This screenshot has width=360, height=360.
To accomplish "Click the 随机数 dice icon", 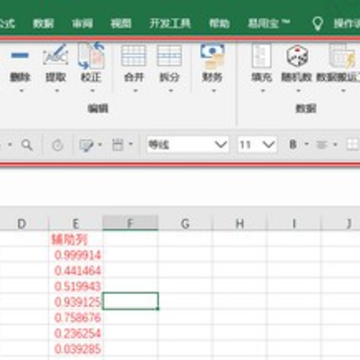I will point(297,55).
